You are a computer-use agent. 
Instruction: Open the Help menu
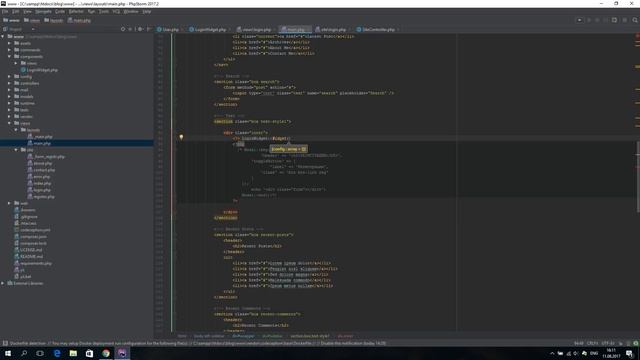(147, 11)
